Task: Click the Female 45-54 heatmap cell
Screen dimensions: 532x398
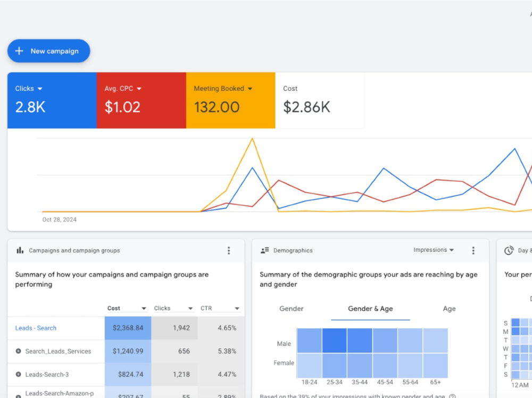Action: 385,366
